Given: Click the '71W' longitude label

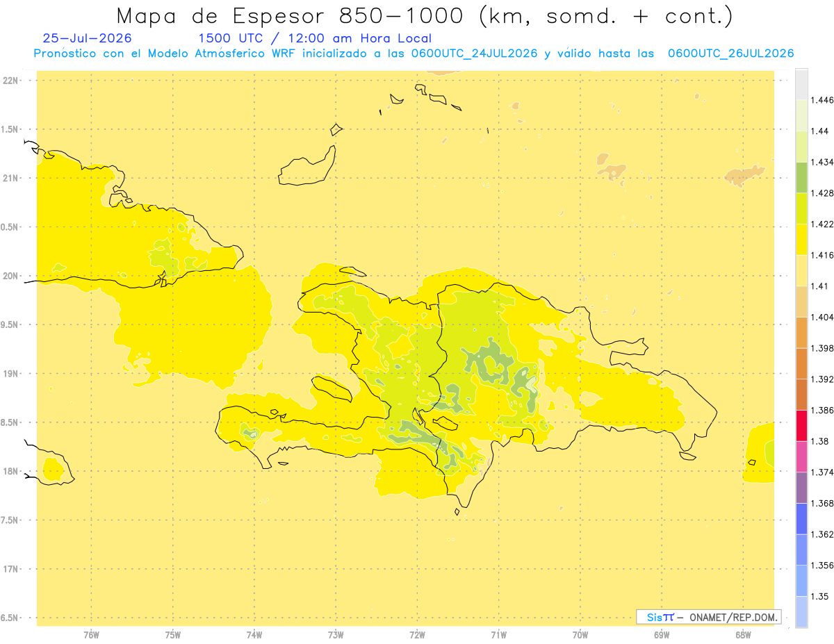Looking at the screenshot, I should (x=498, y=636).
